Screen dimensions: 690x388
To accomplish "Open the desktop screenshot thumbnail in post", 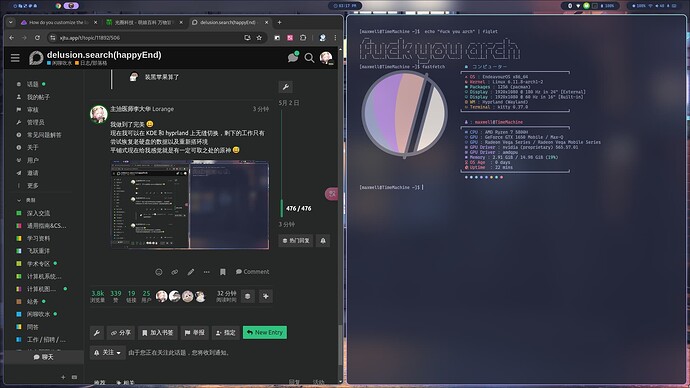I will [x=190, y=205].
